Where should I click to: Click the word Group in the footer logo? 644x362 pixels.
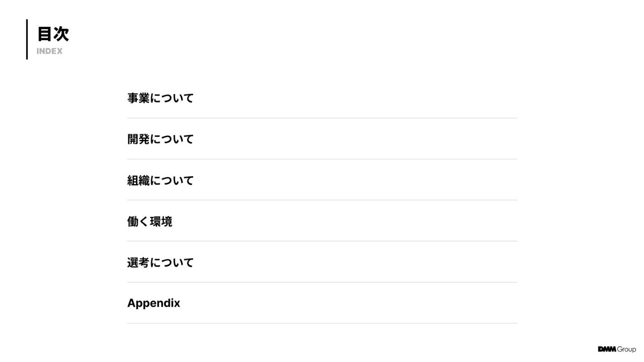pyautogui.click(x=627, y=349)
